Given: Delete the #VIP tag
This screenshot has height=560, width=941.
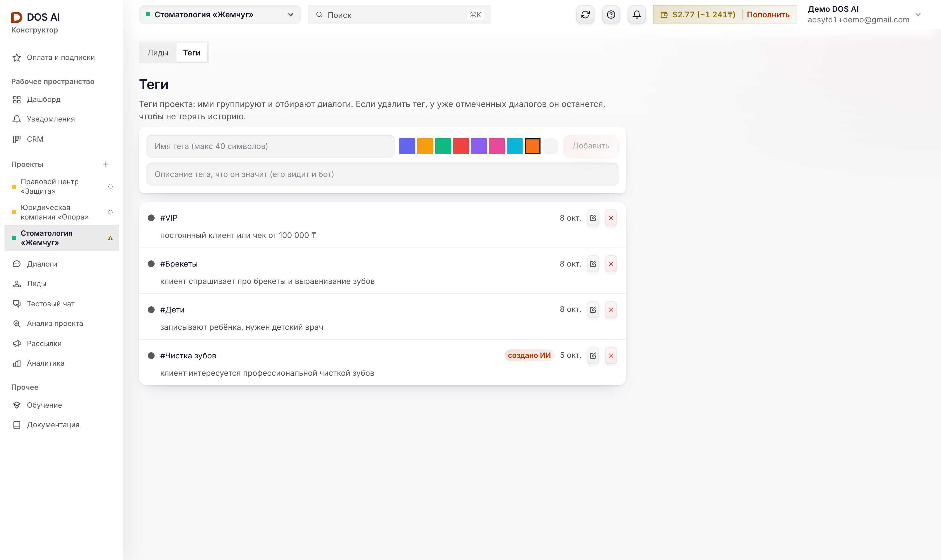Looking at the screenshot, I should pyautogui.click(x=611, y=218).
